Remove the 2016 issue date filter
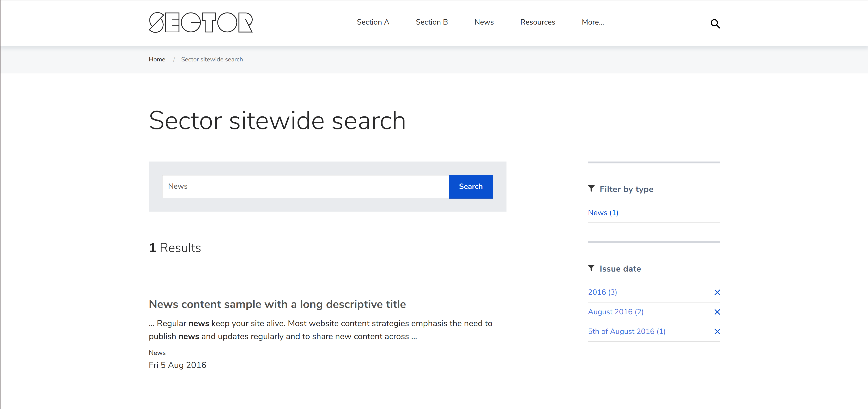The height and width of the screenshot is (409, 868). click(717, 292)
